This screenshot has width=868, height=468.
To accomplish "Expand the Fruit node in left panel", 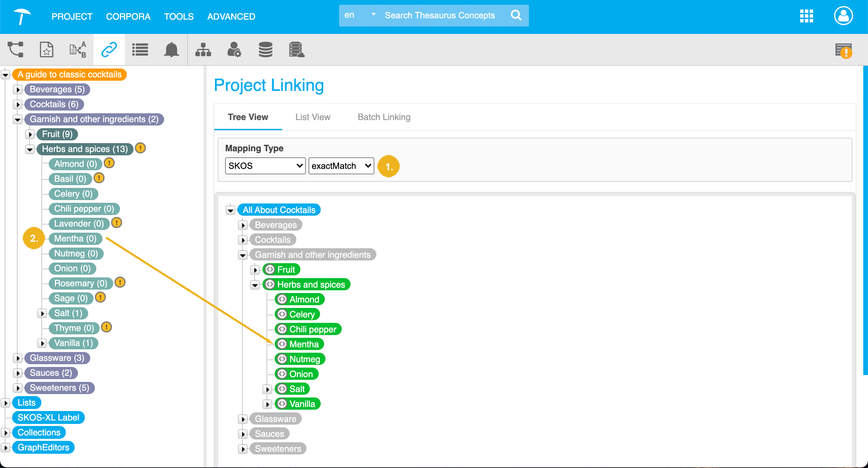I will (29, 134).
